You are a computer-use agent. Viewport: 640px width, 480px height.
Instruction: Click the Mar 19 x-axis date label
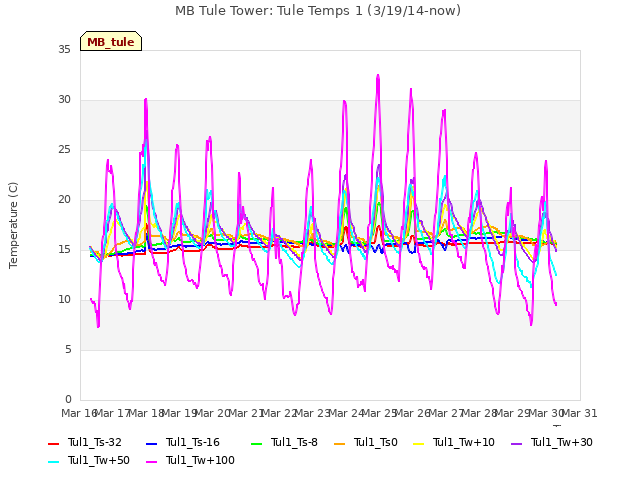(180, 413)
